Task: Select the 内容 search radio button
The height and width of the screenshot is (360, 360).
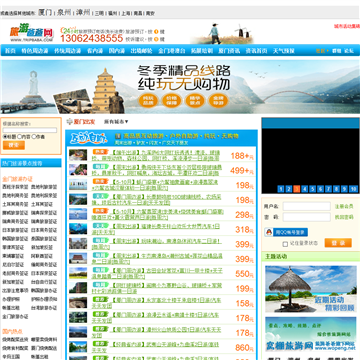Action: [x=19, y=137]
